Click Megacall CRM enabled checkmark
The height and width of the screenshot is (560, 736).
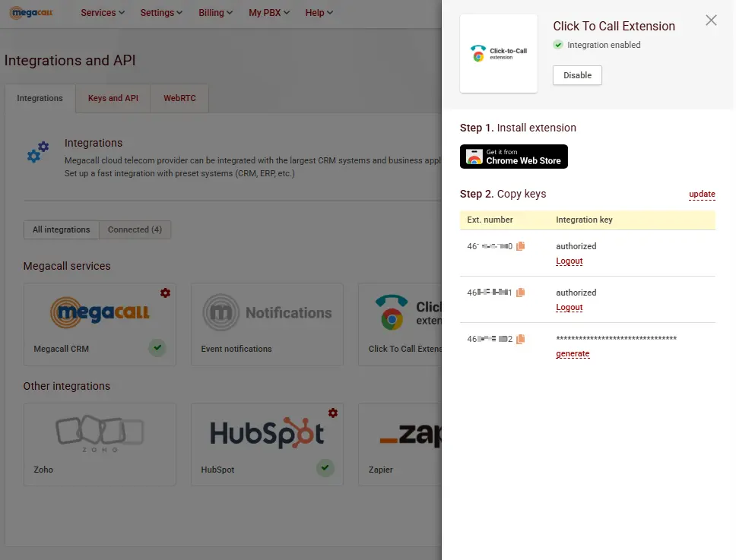[x=157, y=347]
